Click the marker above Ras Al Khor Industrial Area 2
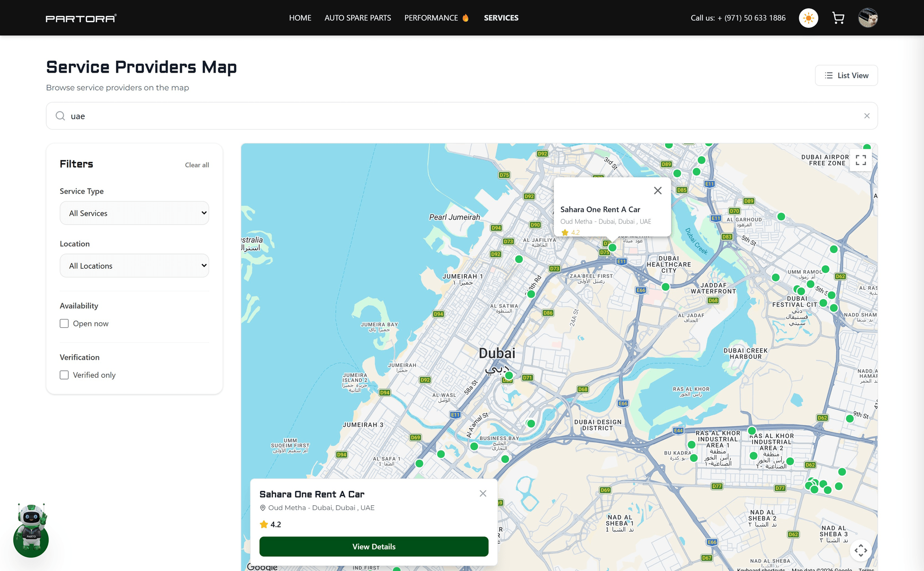The width and height of the screenshot is (924, 571). 752,430
